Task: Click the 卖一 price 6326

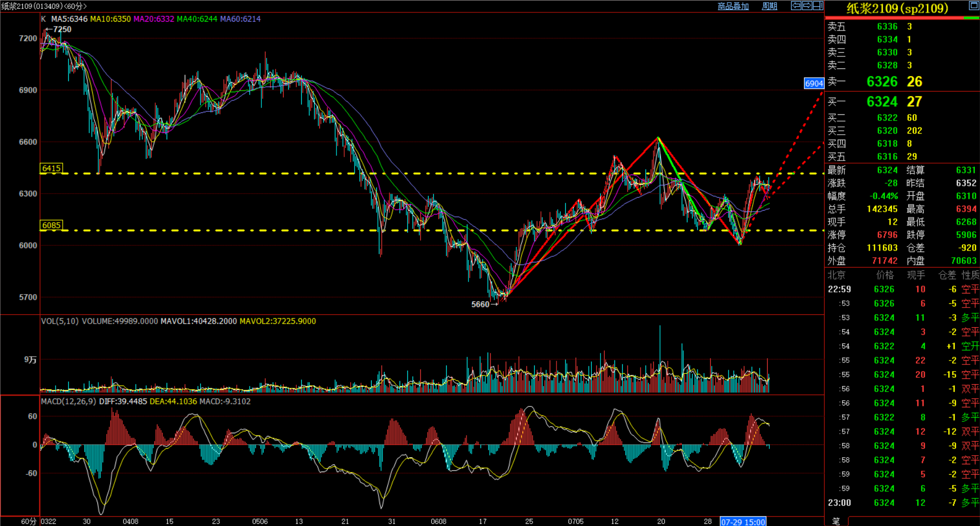Action: click(882, 82)
